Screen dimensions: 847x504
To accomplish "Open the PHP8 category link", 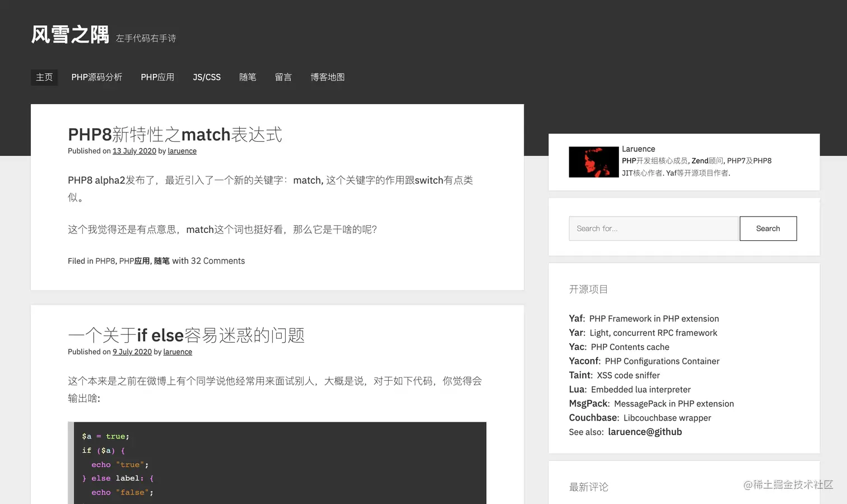I will pos(105,261).
